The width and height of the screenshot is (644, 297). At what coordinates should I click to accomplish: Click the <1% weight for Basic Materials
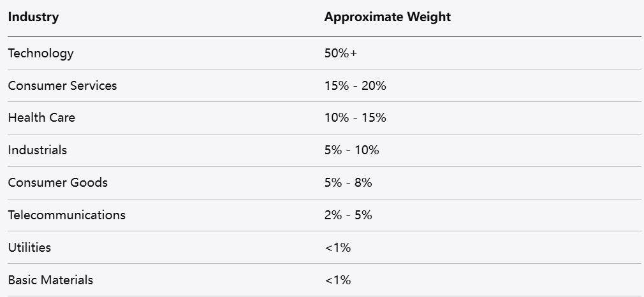[x=337, y=280]
